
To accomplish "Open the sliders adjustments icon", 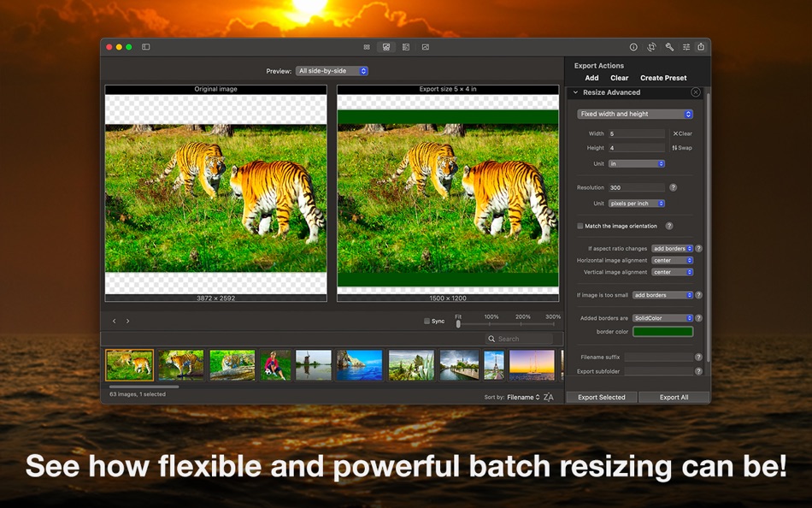I will click(686, 47).
